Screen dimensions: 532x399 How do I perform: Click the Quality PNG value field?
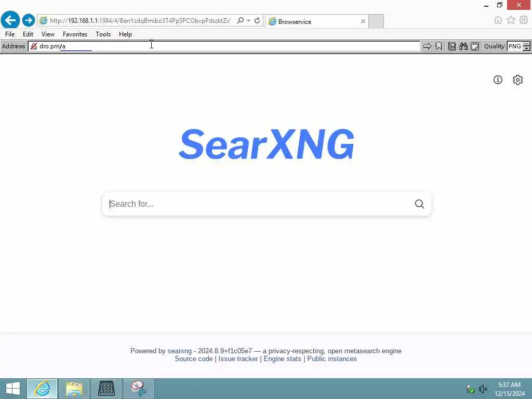coord(515,46)
